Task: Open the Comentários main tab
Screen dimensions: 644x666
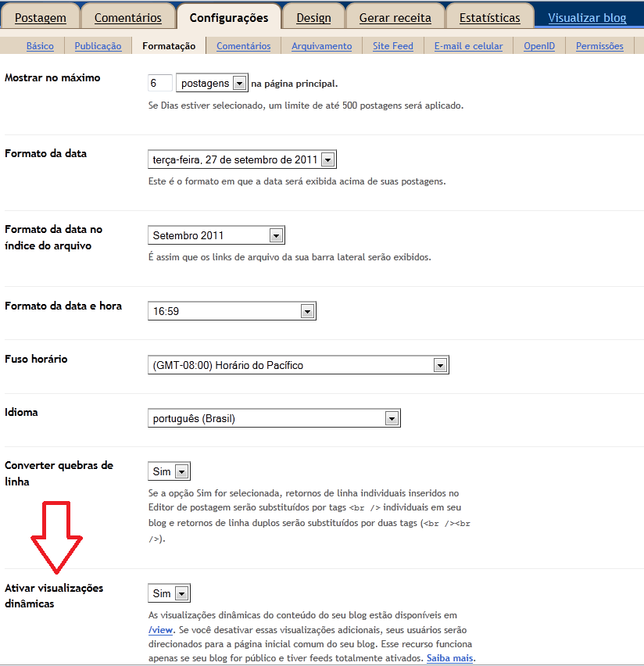Action: [x=128, y=16]
